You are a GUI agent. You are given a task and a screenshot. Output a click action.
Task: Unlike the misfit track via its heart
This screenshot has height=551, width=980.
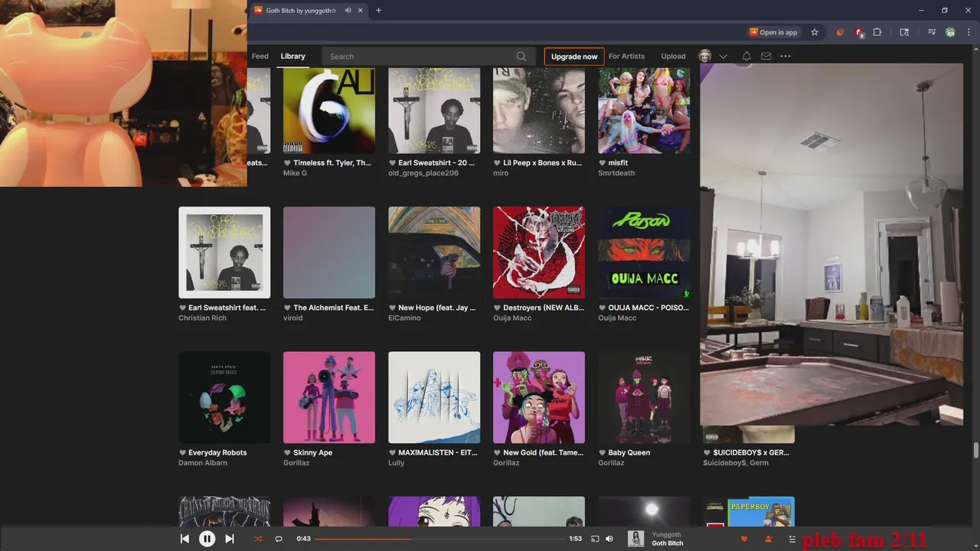[x=602, y=163]
